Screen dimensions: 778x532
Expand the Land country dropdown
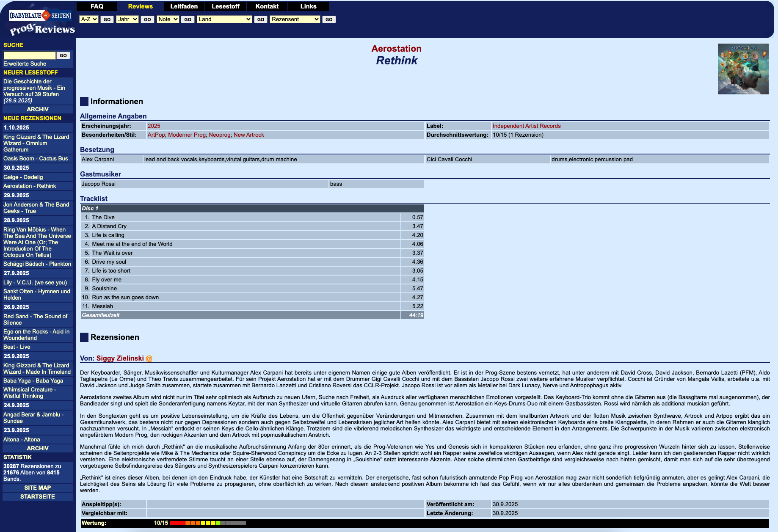[224, 19]
